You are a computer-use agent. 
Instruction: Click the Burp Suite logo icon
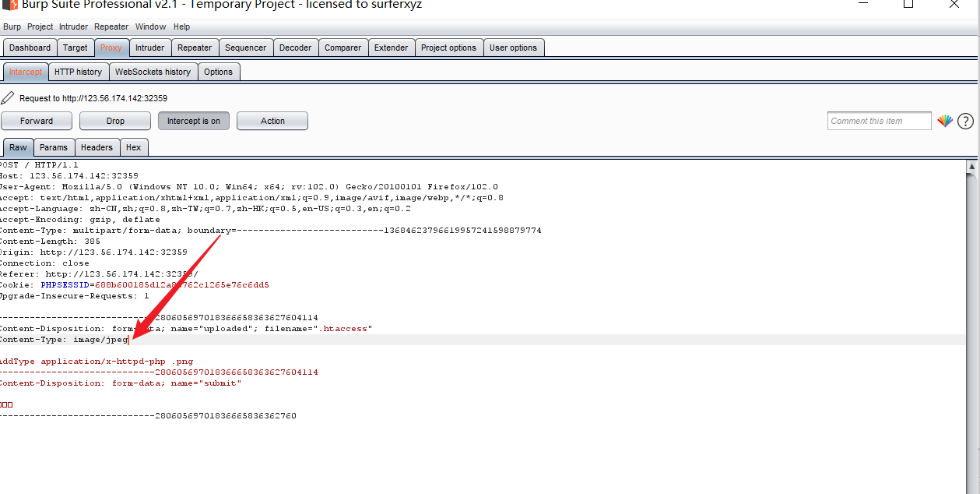click(x=11, y=5)
